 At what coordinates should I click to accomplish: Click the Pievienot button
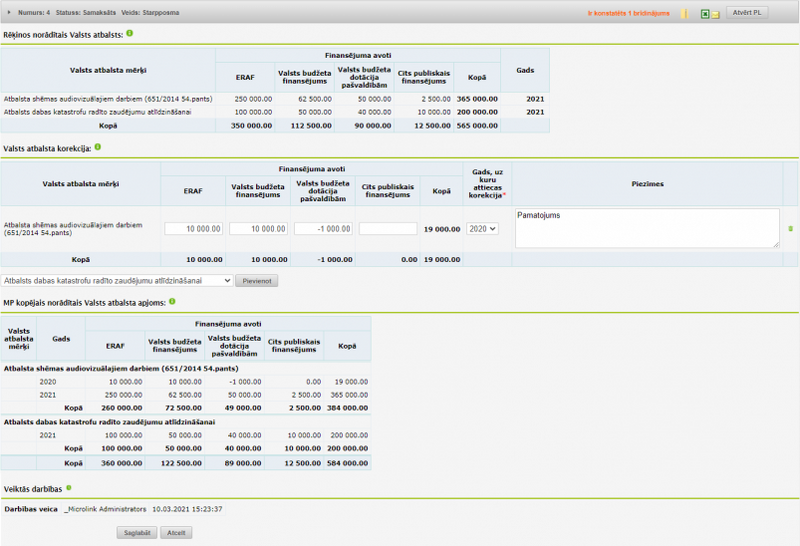tap(257, 281)
